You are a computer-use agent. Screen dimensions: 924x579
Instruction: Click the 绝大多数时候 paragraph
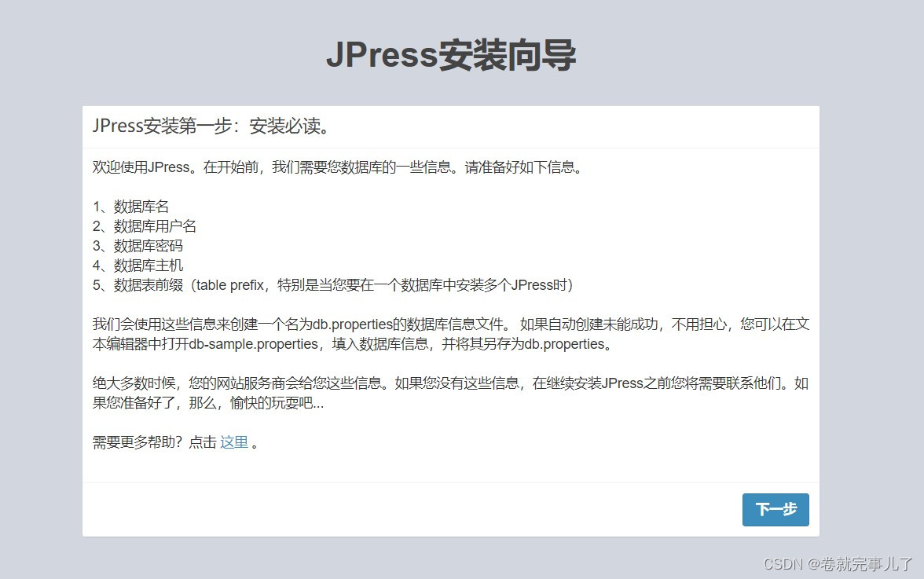pos(451,393)
